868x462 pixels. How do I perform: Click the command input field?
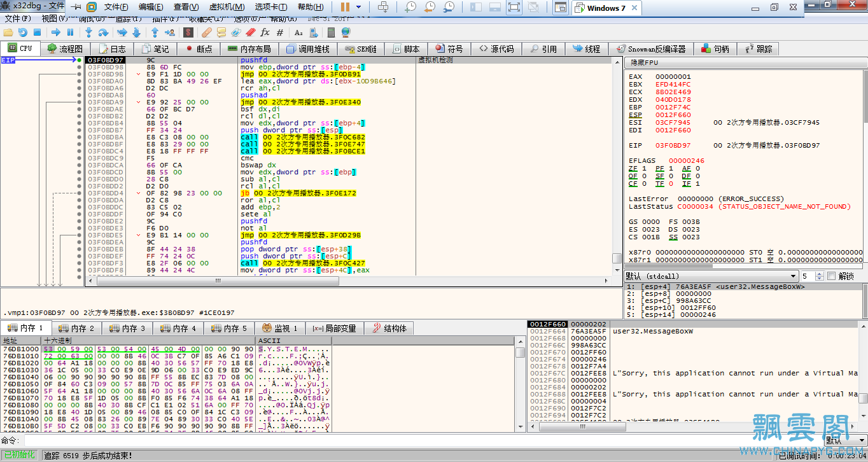(424, 440)
